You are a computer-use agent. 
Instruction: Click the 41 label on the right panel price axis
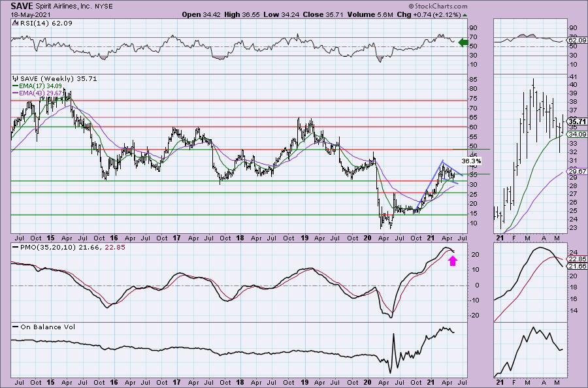(x=573, y=76)
